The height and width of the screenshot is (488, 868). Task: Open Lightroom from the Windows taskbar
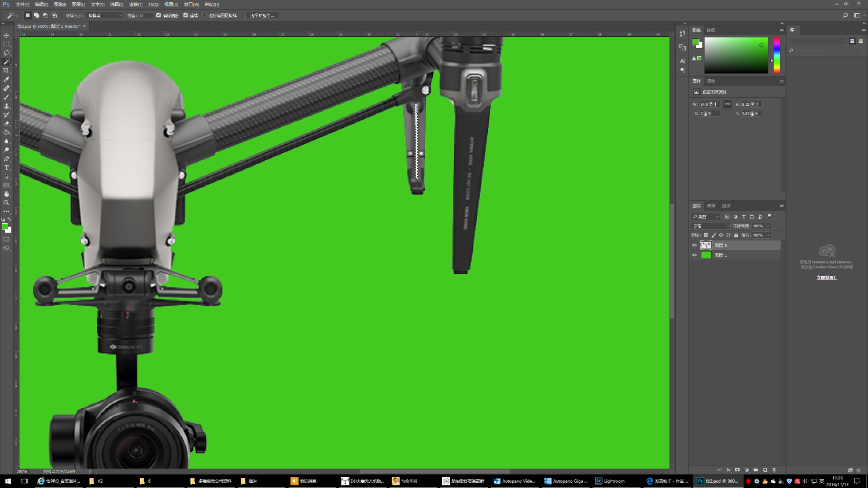pos(610,481)
